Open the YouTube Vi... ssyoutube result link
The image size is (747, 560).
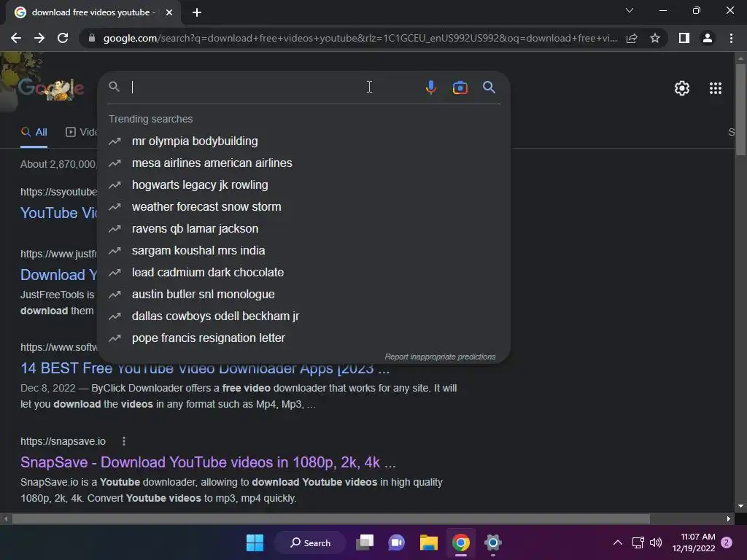click(x=58, y=213)
